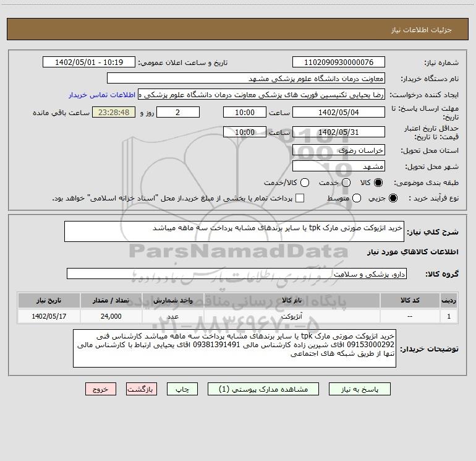
Task: Click the نام کالا column header
Action: [x=292, y=300]
